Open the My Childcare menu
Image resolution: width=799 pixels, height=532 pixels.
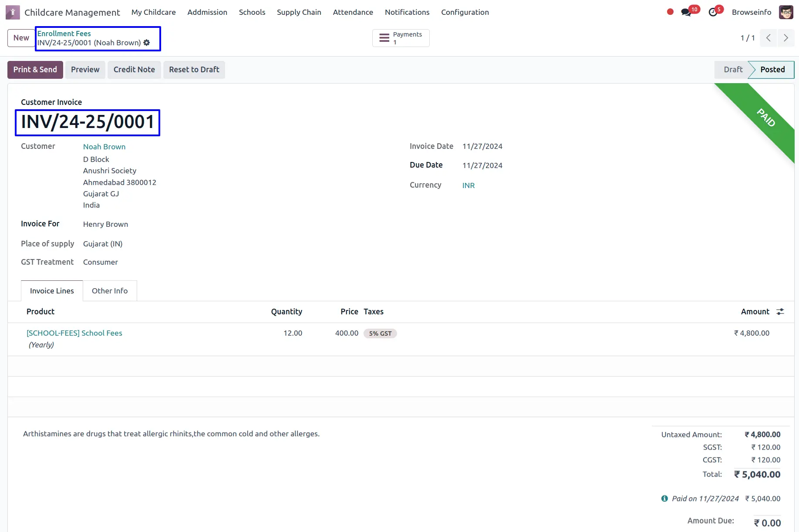tap(153, 12)
